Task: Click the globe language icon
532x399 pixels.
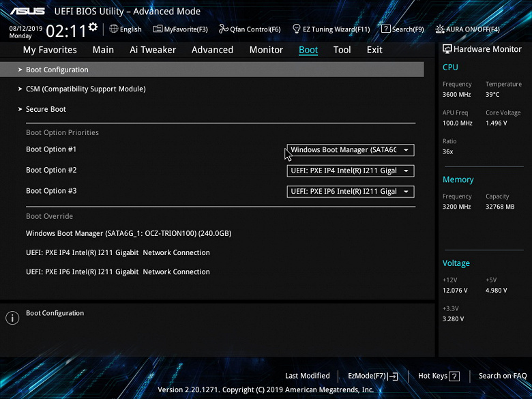Action: (x=114, y=29)
